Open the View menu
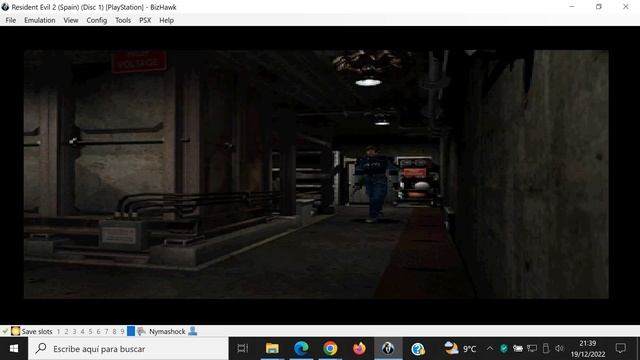640x360 pixels. (x=71, y=20)
